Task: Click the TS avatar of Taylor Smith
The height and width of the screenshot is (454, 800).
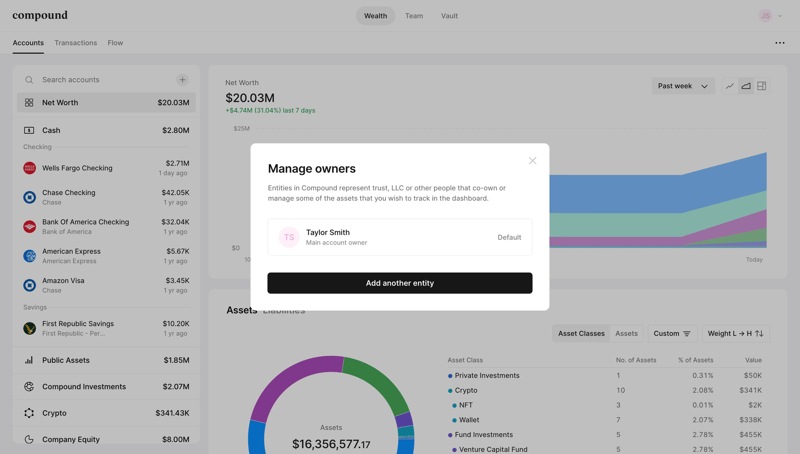Action: 289,237
